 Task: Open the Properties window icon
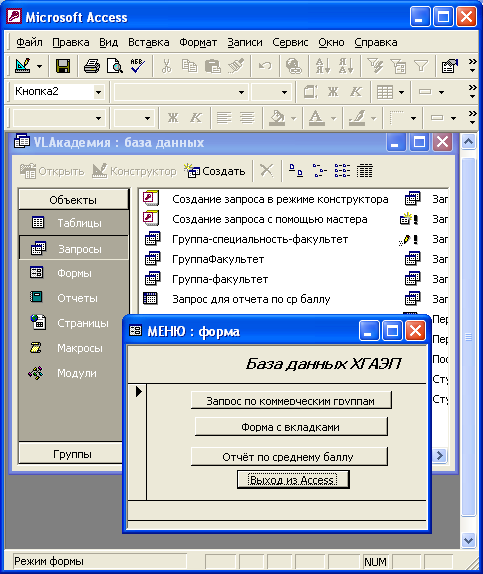450,66
